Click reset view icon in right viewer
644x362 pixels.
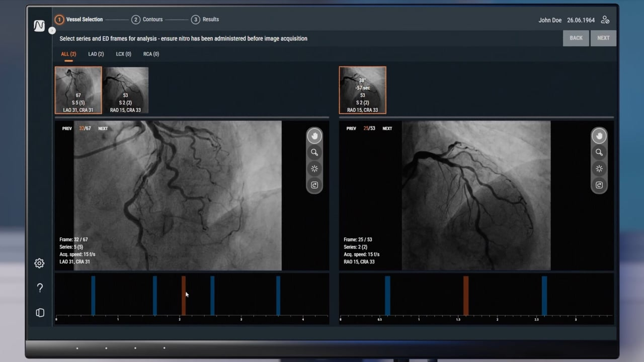(599, 185)
